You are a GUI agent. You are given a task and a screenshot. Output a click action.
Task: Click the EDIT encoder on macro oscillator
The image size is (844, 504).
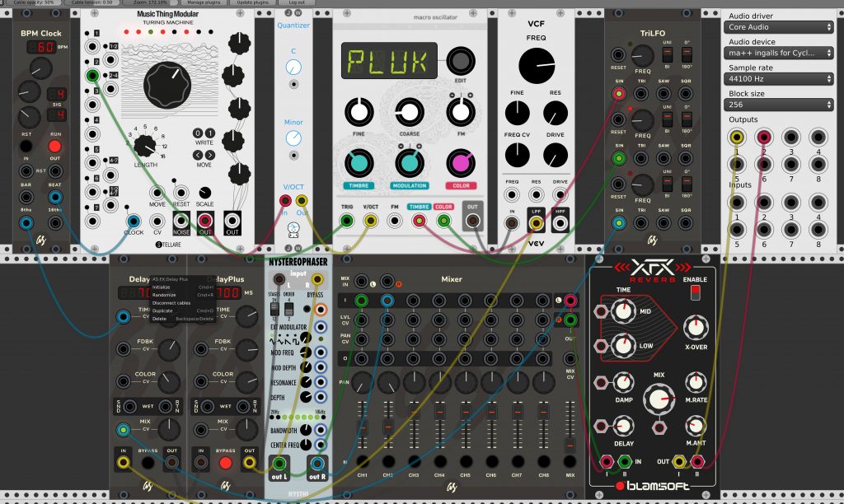[x=460, y=61]
